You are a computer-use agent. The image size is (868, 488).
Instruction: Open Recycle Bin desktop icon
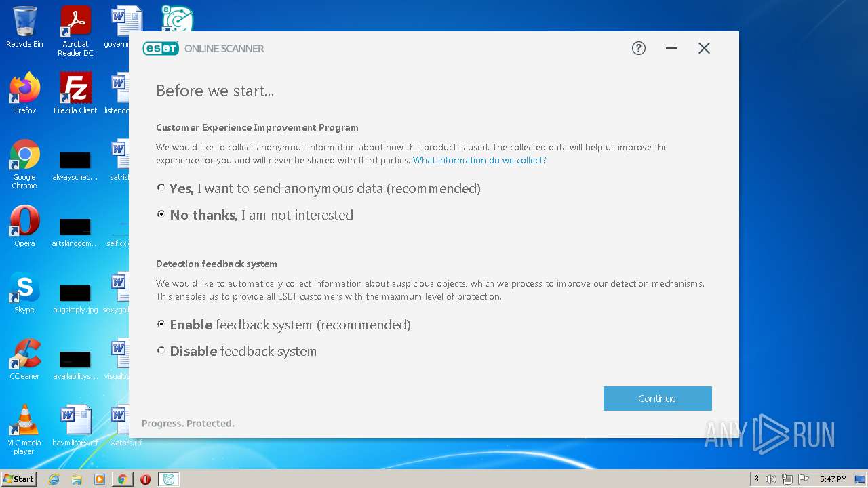(x=24, y=27)
